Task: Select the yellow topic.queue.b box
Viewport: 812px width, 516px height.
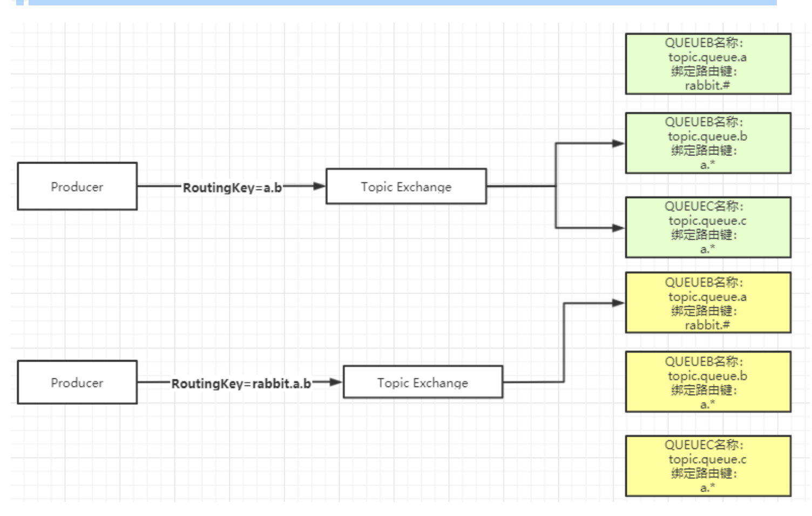Action: (708, 382)
